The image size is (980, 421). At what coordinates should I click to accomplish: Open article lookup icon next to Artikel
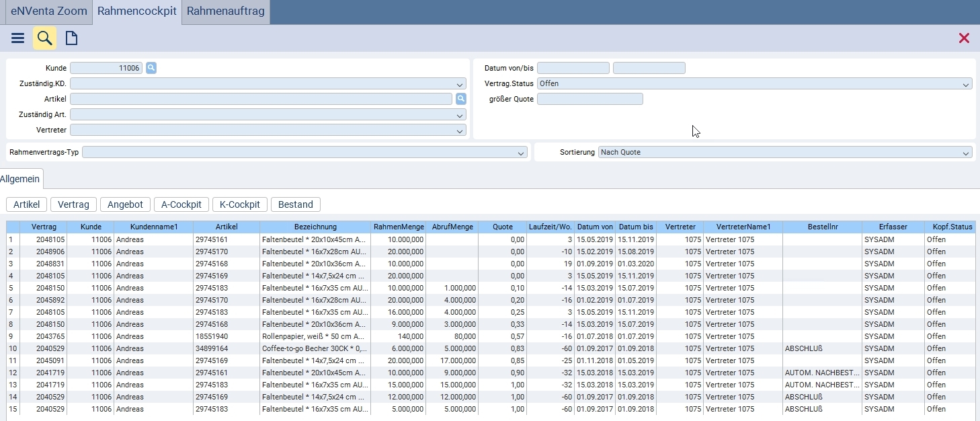[460, 99]
